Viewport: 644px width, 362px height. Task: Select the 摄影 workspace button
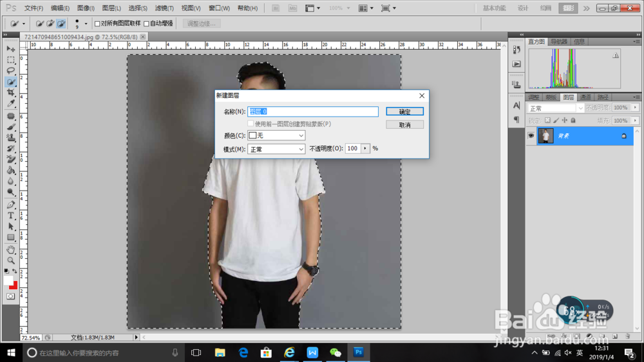point(569,8)
